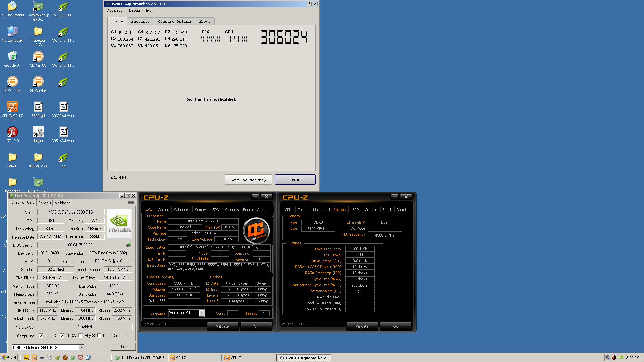
Task: Open 3dm01 folder
Action: click(x=12, y=160)
